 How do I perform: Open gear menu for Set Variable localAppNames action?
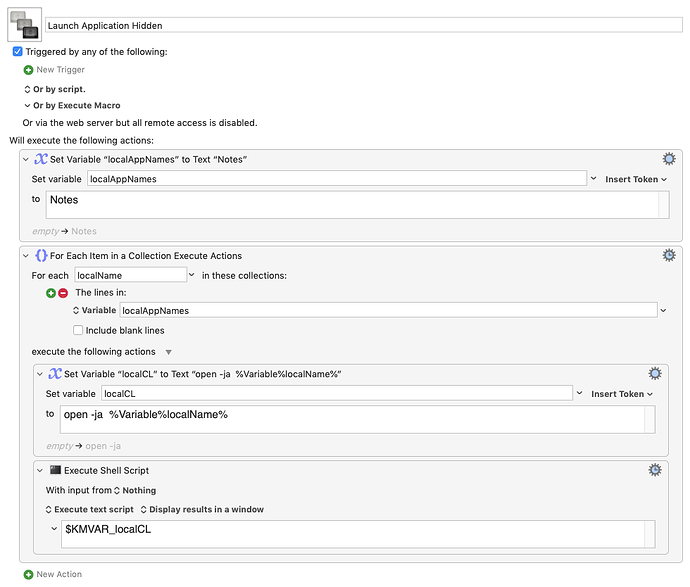pos(669,159)
